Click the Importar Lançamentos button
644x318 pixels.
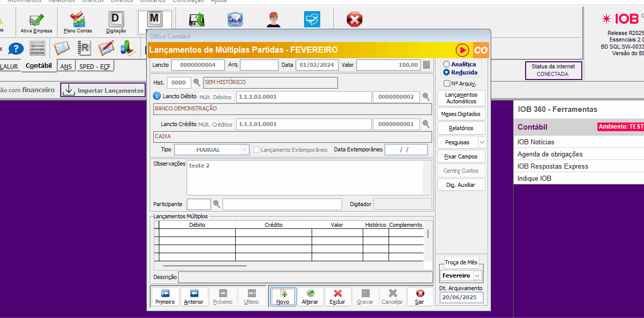[103, 90]
